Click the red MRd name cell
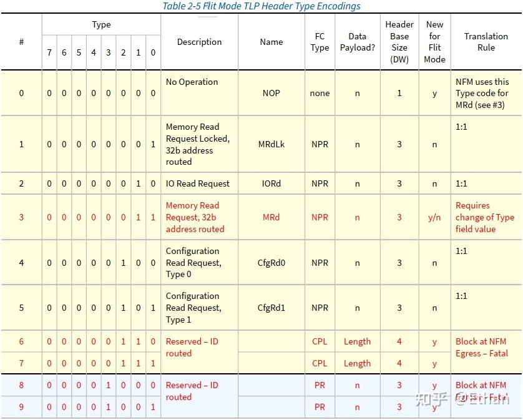 tap(271, 218)
